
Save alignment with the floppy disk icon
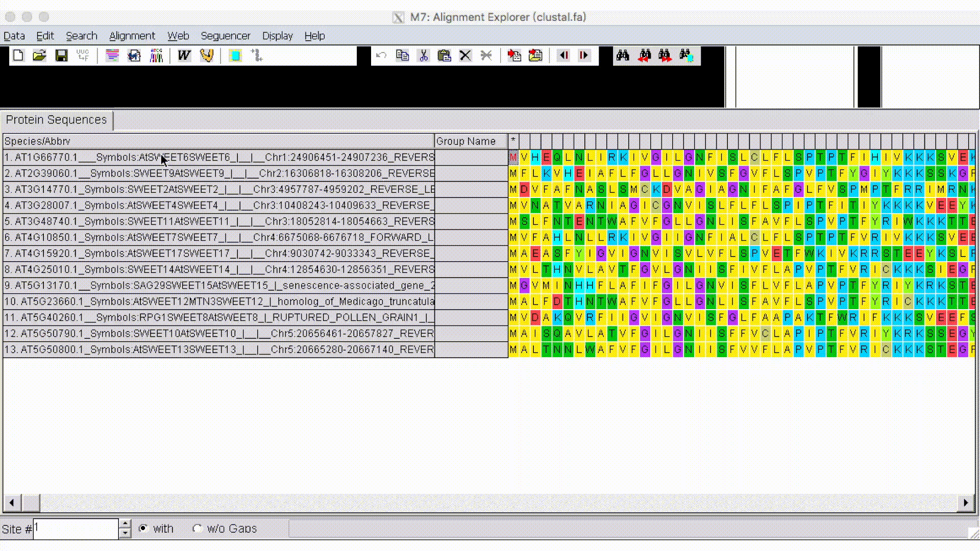tap(61, 55)
